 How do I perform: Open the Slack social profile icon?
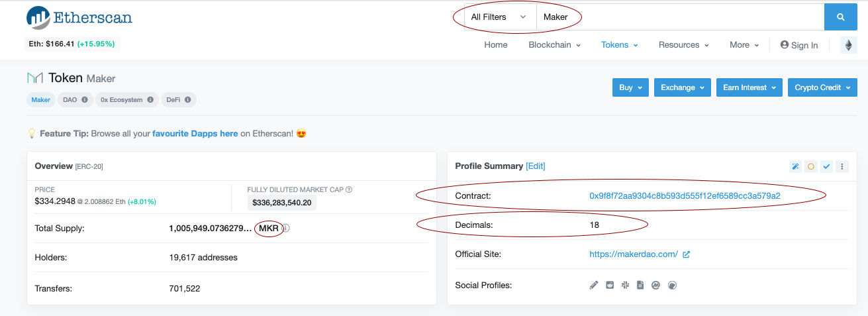(x=625, y=286)
